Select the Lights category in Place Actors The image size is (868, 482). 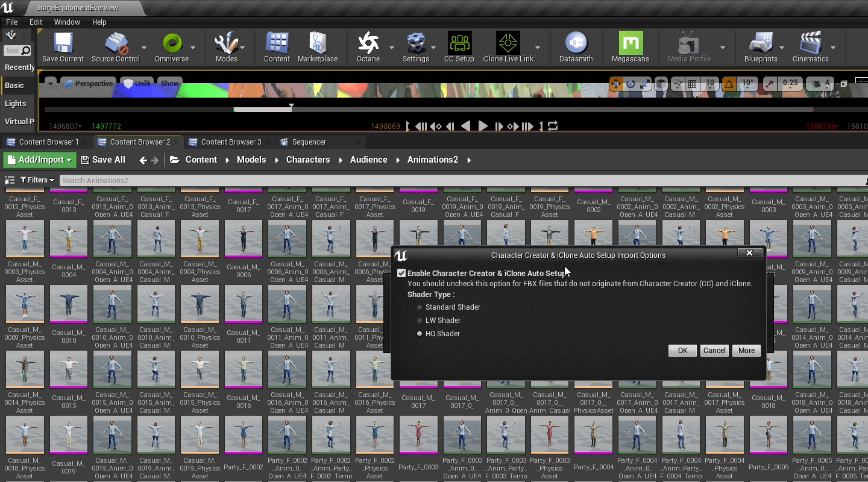[x=16, y=104]
